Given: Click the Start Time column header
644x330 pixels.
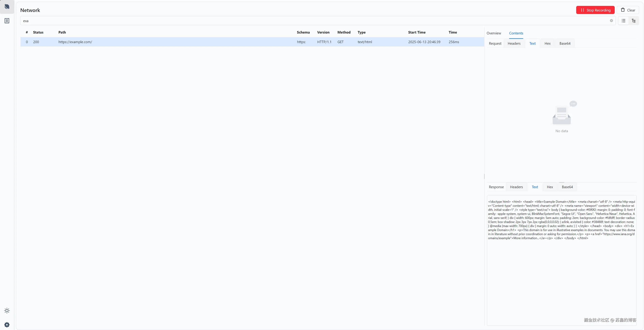Looking at the screenshot, I should click(x=417, y=33).
